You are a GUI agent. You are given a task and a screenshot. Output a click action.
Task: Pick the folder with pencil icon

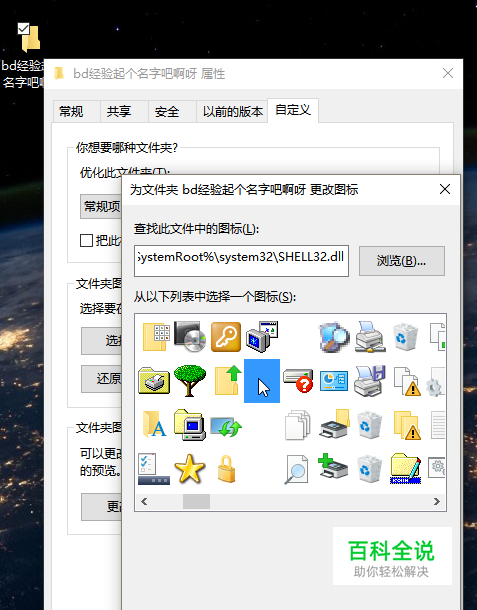[406, 469]
